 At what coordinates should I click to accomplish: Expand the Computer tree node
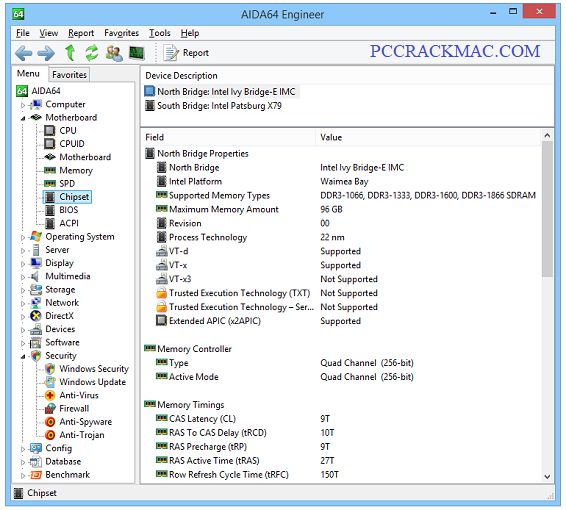tap(22, 105)
